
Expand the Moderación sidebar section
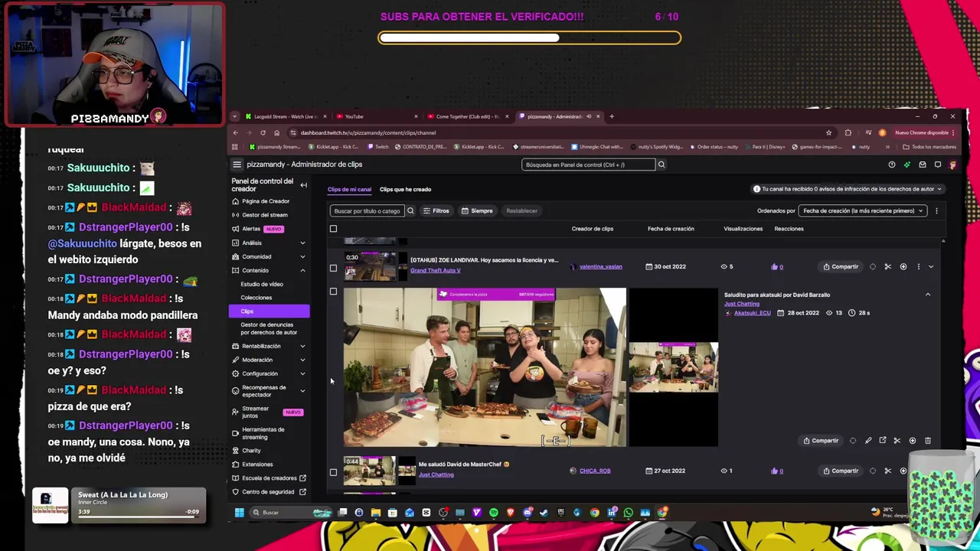[x=302, y=360]
